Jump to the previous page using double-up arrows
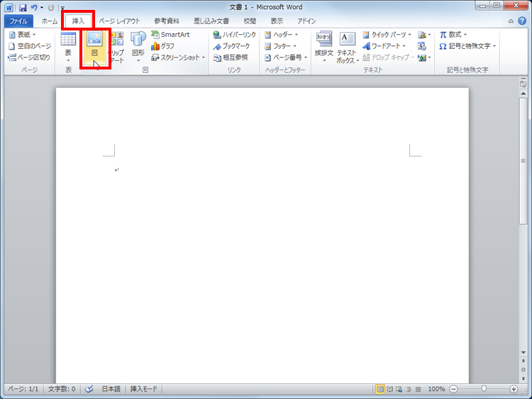This screenshot has width=532, height=399. point(523,361)
